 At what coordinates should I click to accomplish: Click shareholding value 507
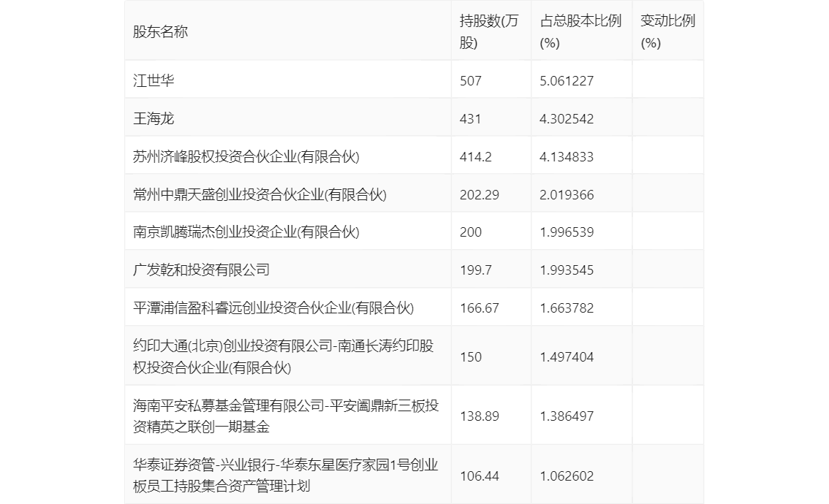tap(471, 81)
